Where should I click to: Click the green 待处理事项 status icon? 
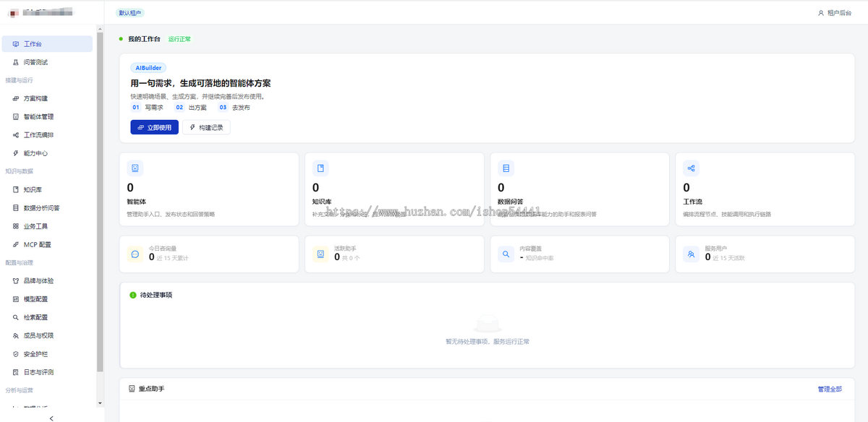[132, 295]
